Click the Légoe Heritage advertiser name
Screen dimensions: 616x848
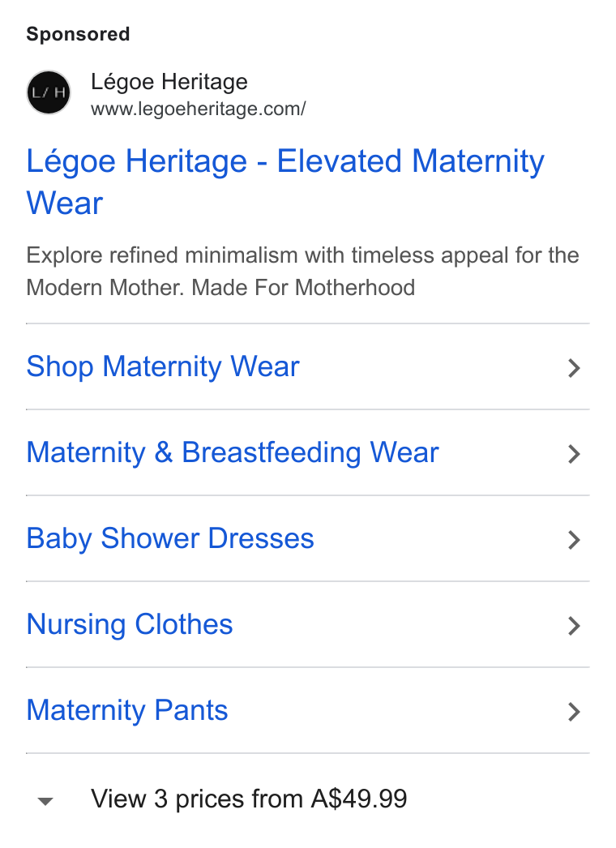click(169, 82)
